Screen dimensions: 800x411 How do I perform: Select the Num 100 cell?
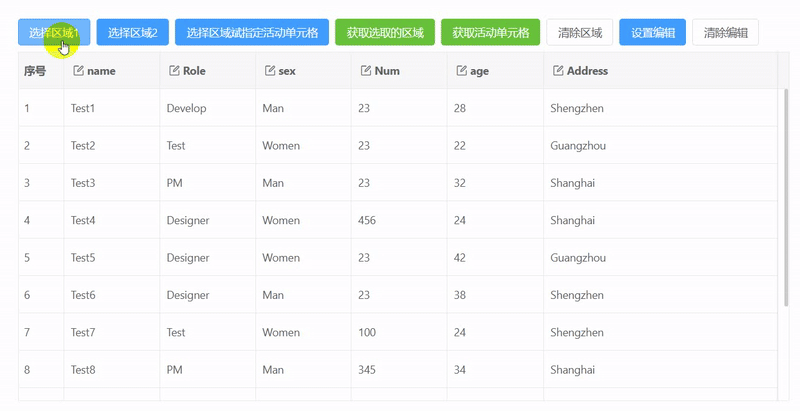(x=399, y=332)
